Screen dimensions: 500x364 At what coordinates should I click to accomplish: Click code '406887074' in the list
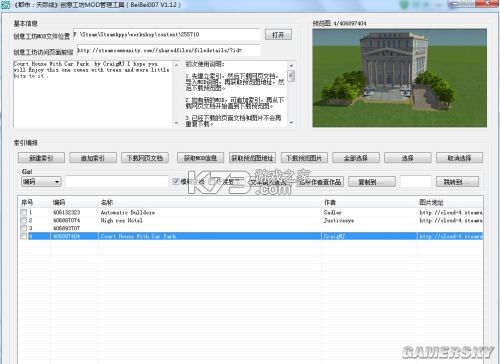coord(66,220)
